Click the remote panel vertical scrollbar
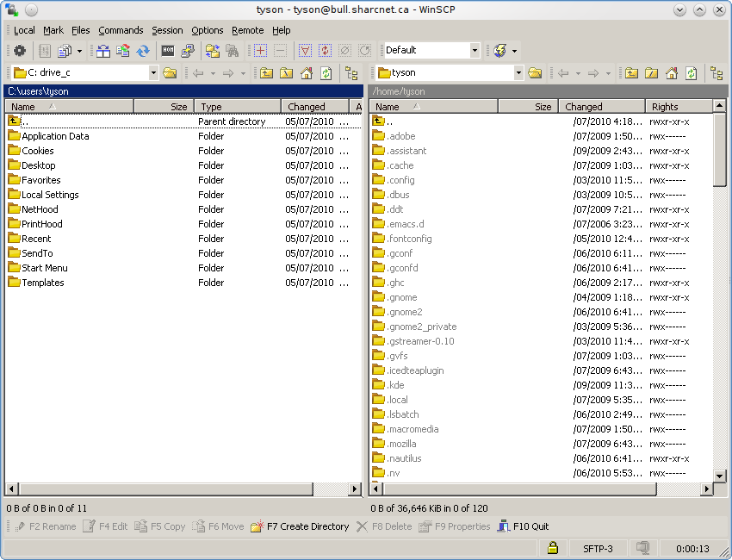 coord(720,302)
